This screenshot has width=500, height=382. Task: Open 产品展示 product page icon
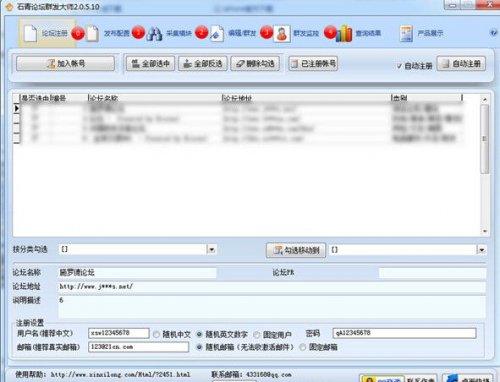[406, 34]
